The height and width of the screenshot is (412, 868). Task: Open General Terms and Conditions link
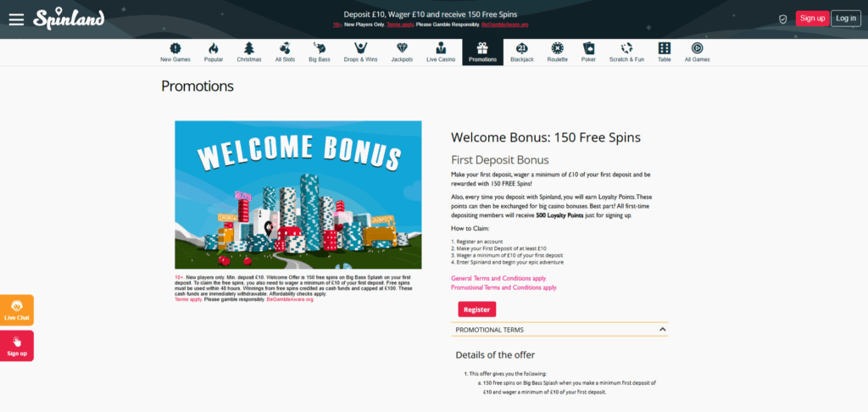[498, 279]
